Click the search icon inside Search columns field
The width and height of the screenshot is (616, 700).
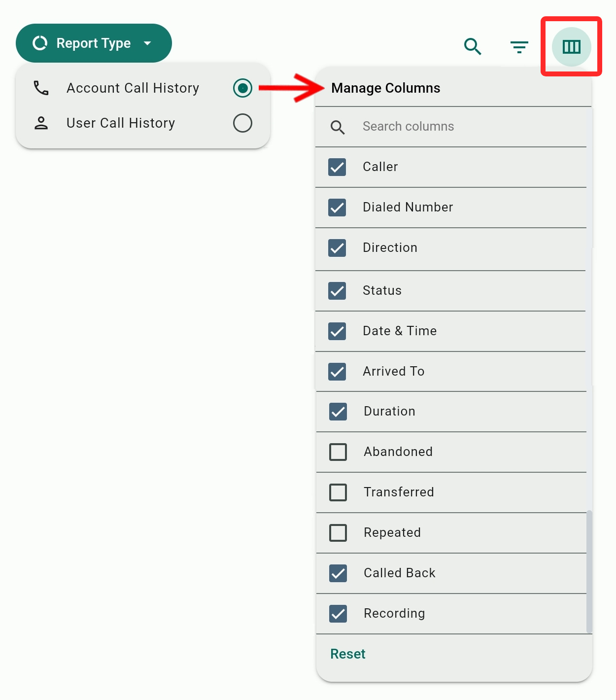[338, 127]
